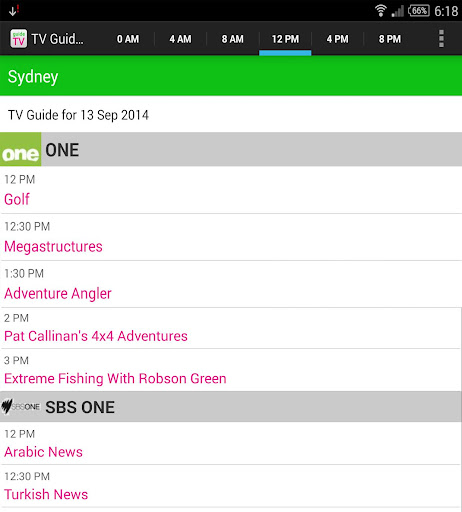Tap the Sydney region header

[231, 76]
